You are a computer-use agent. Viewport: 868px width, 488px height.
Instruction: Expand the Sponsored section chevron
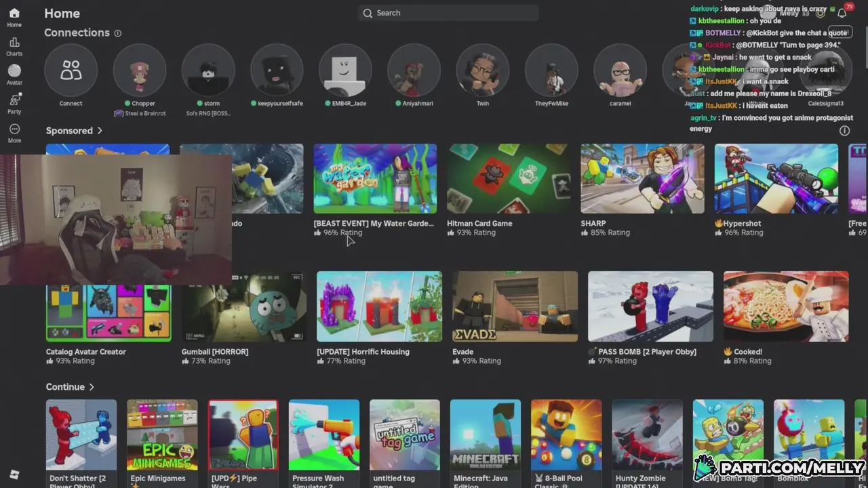tap(100, 130)
